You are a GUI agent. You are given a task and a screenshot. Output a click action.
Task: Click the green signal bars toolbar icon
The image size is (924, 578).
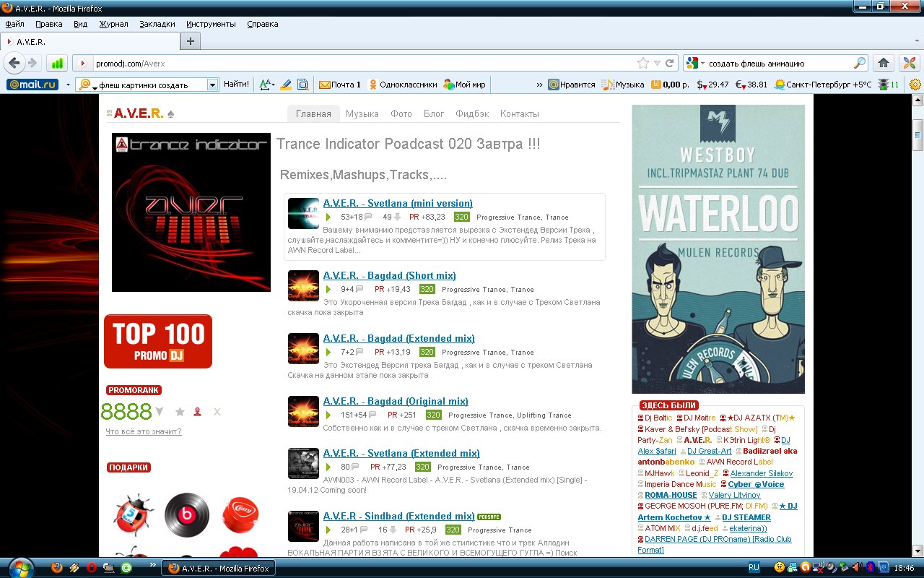click(57, 63)
